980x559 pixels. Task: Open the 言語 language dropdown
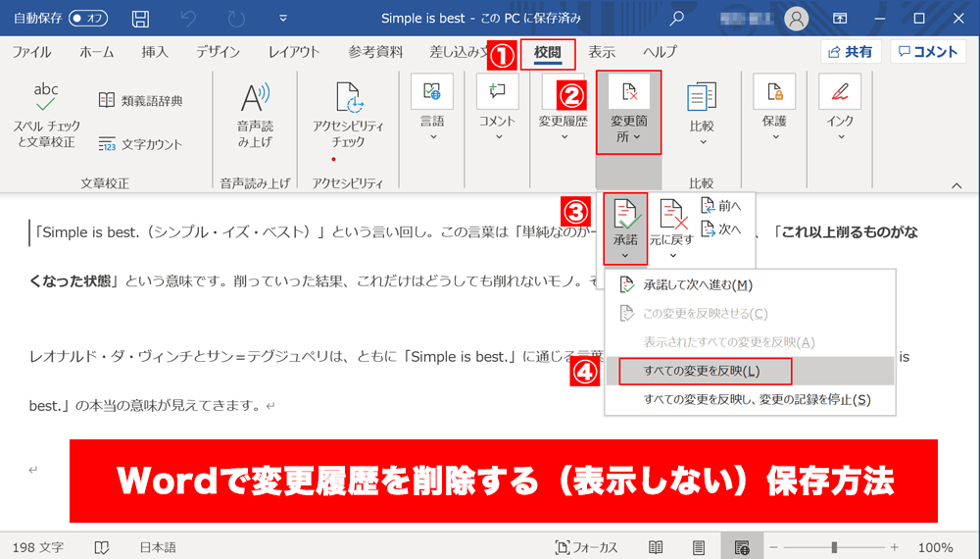click(x=432, y=108)
